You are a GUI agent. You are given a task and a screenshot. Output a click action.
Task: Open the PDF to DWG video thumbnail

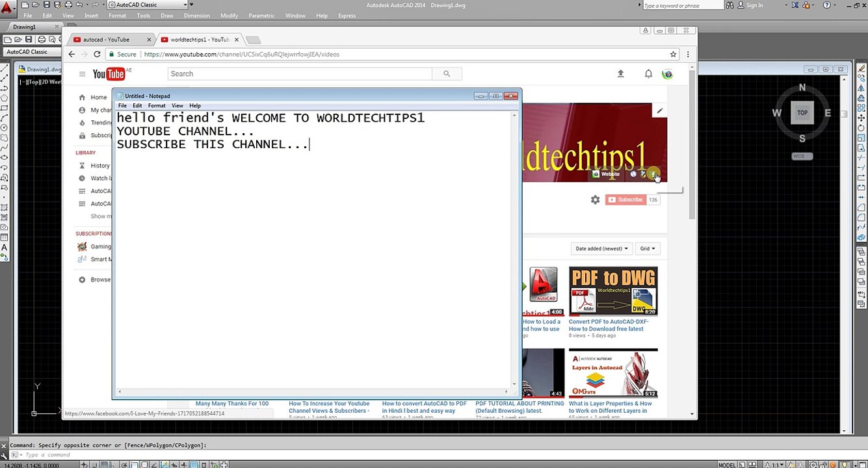point(613,291)
